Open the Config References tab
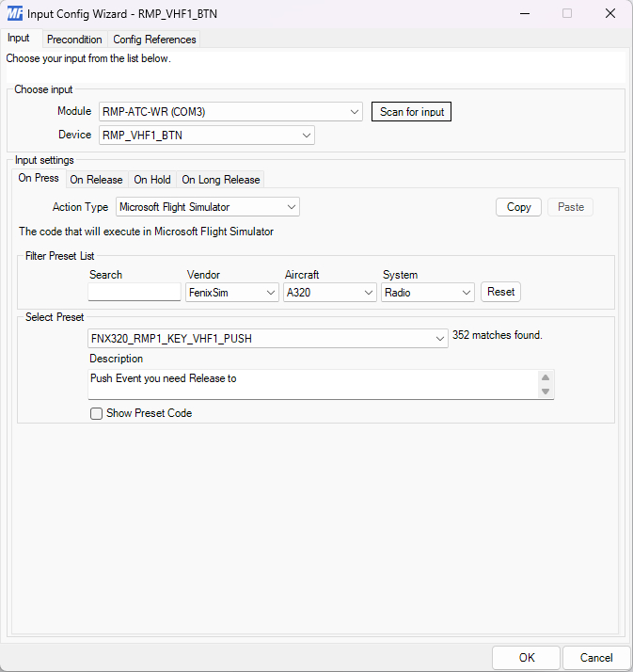 coord(154,40)
